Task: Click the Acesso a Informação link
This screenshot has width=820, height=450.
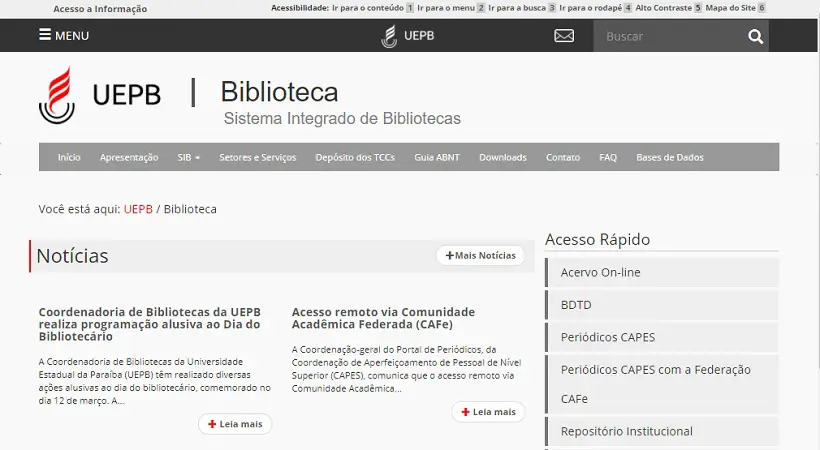Action: click(100, 9)
